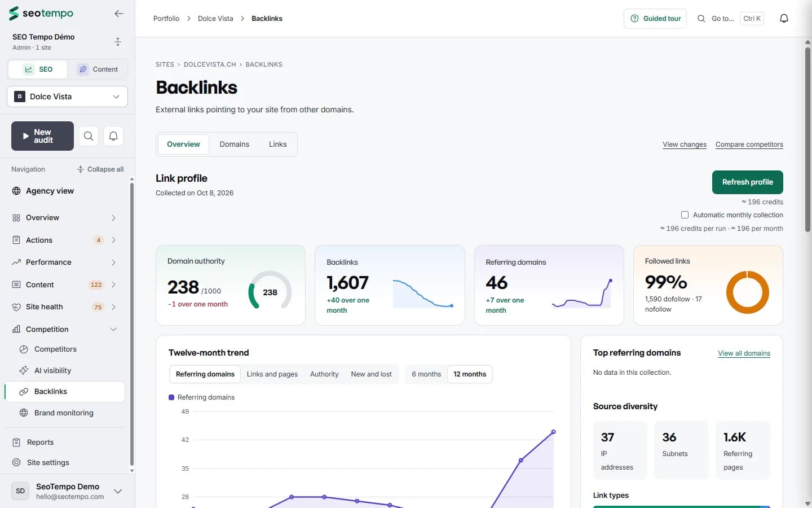Expand the Performance navigation section
Viewport: 812px width, 508px height.
click(x=113, y=262)
